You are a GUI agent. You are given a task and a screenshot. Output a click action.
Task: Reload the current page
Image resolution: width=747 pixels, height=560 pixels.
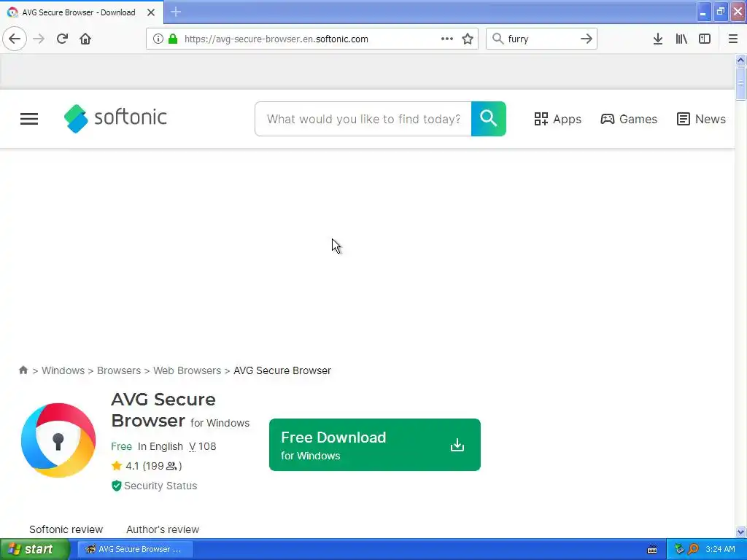[x=62, y=39]
